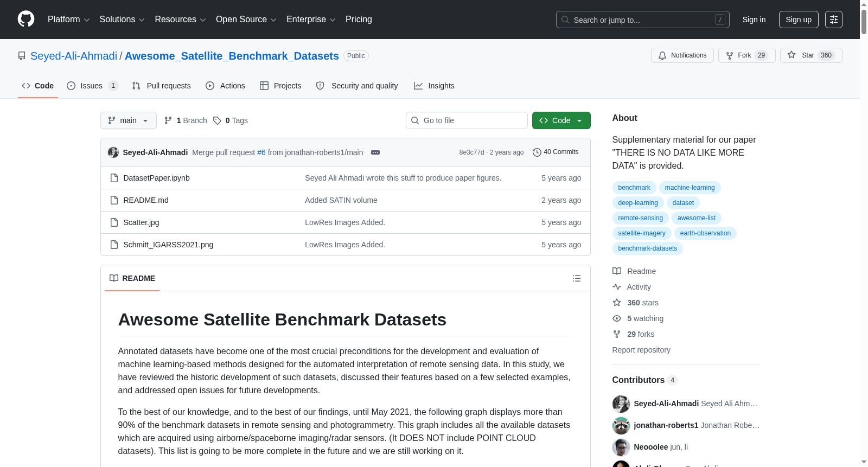Click the 'Added SATIN volume' commit message
The width and height of the screenshot is (868, 467).
(x=341, y=200)
